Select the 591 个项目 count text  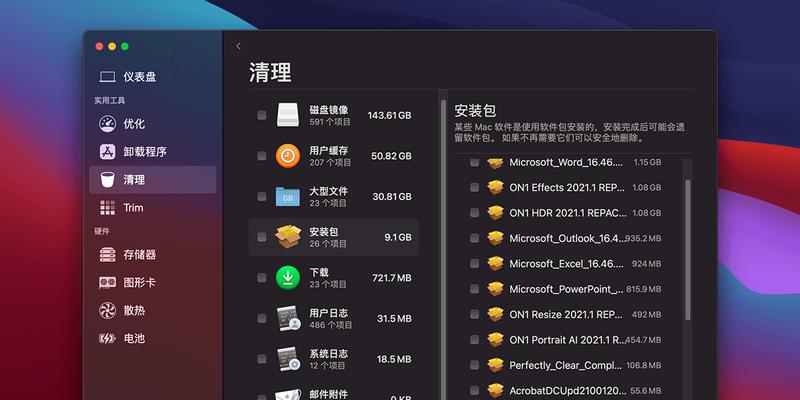tap(330, 122)
